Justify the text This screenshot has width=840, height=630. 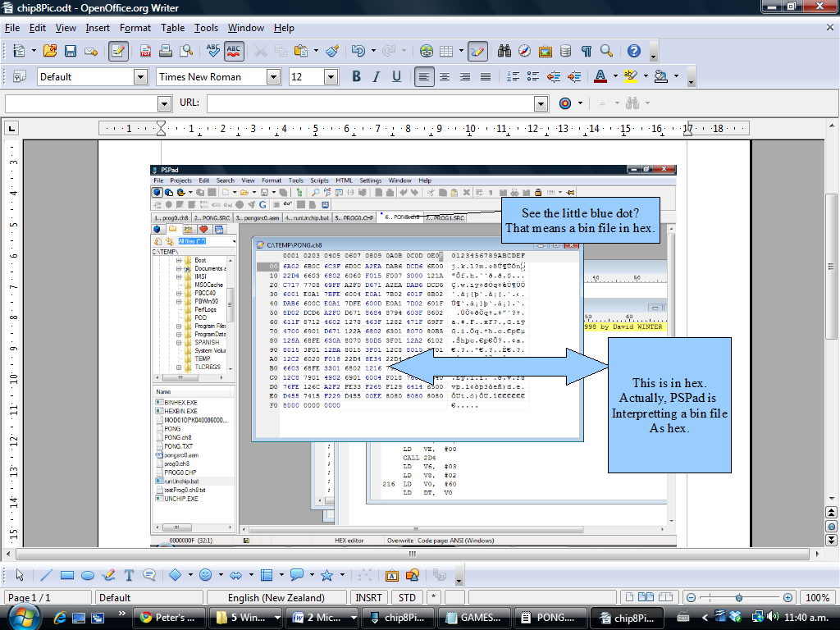(486, 76)
